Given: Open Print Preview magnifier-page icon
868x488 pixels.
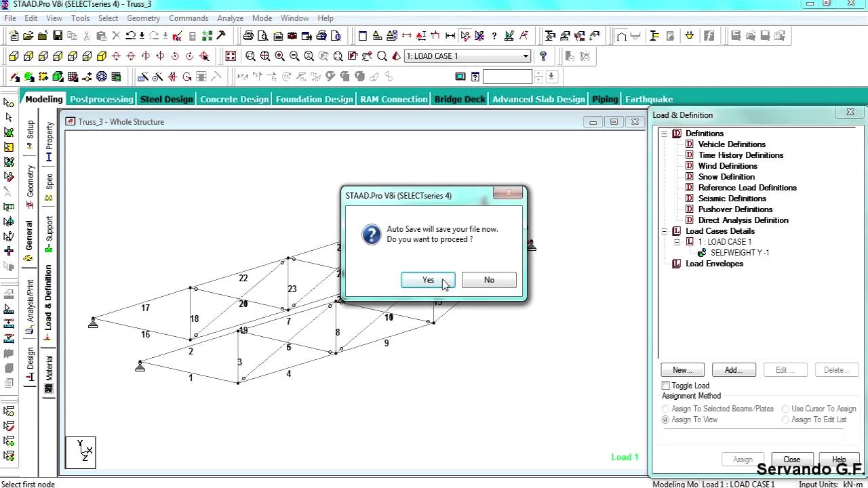Looking at the screenshot, I should [264, 36].
